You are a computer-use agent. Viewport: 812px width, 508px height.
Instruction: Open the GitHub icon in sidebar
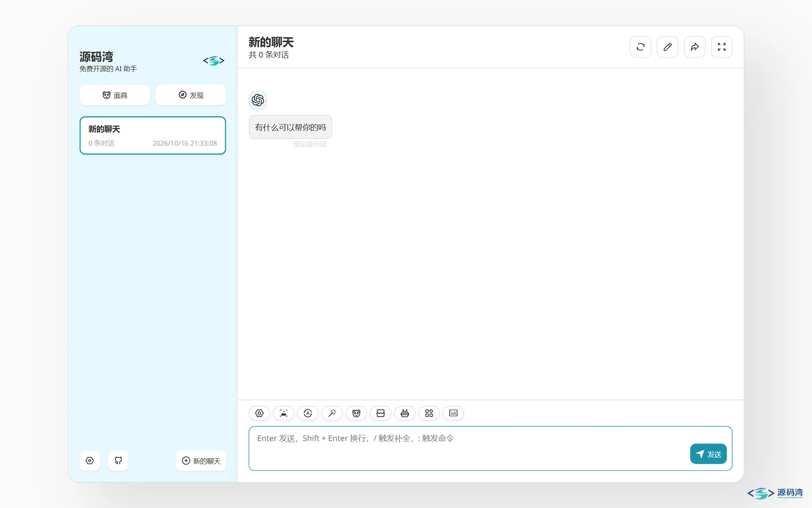click(118, 461)
